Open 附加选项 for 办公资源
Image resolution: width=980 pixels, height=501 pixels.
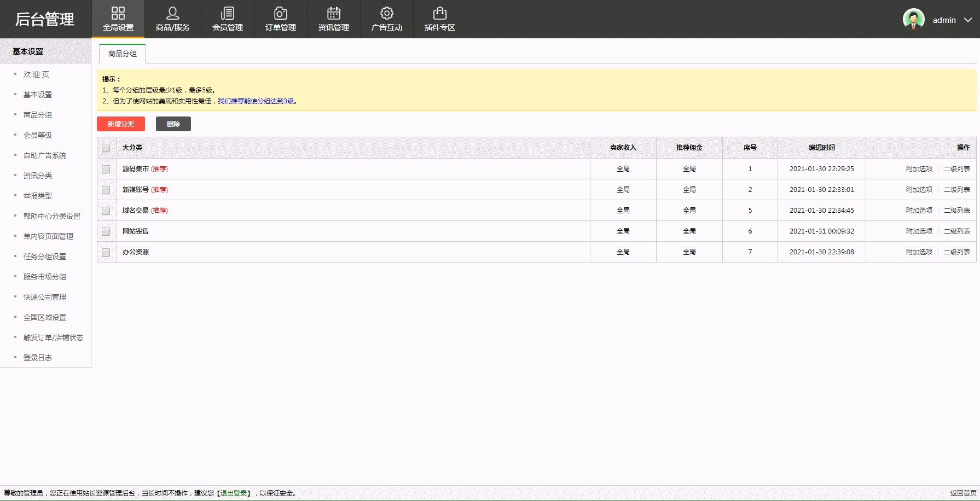(x=919, y=252)
